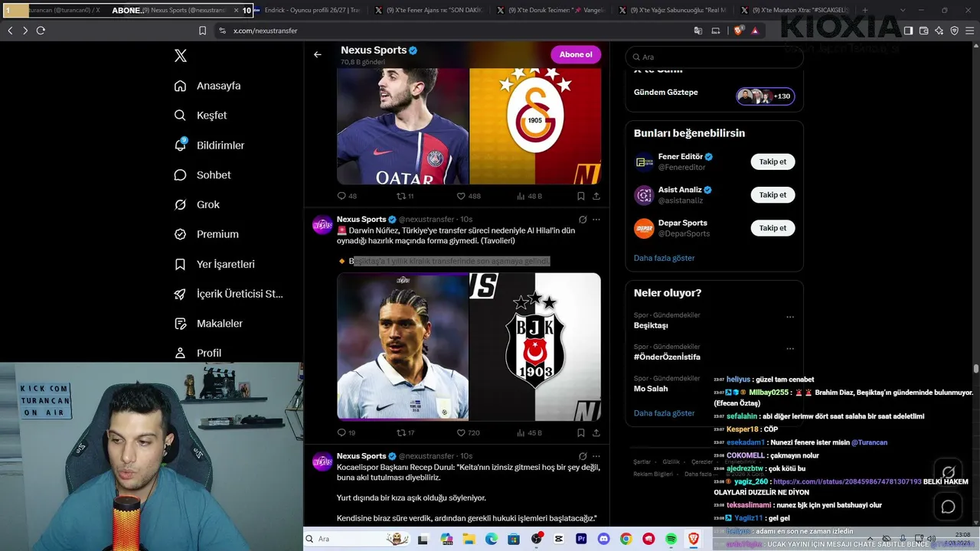The height and width of the screenshot is (551, 980).
Task: Click the Abone ol button
Action: coord(576,54)
